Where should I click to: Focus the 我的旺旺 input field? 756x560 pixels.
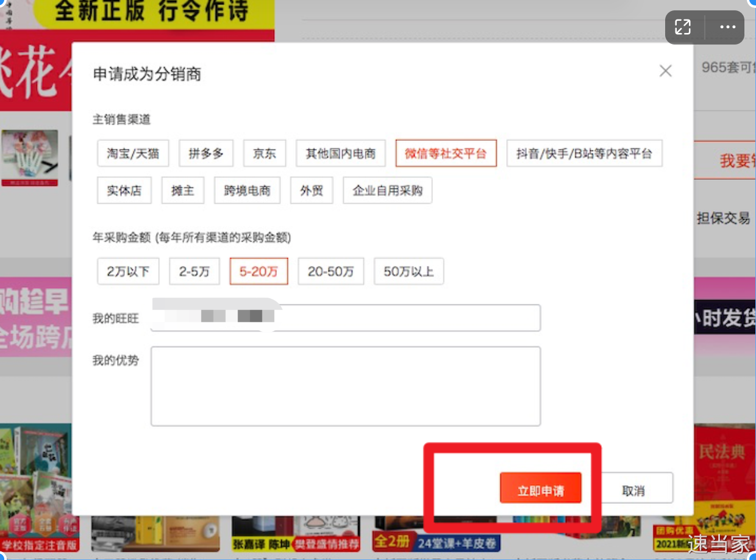[x=346, y=318]
